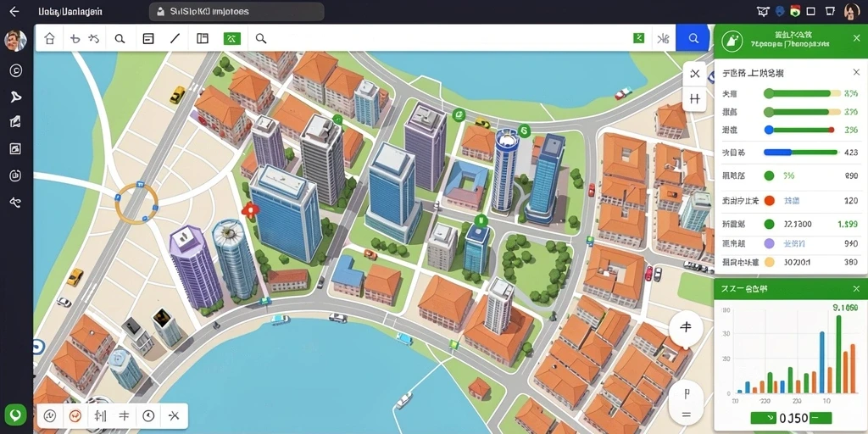This screenshot has height=434, width=868.
Task: Click the address bar in the top bar
Action: pyautogui.click(x=237, y=12)
